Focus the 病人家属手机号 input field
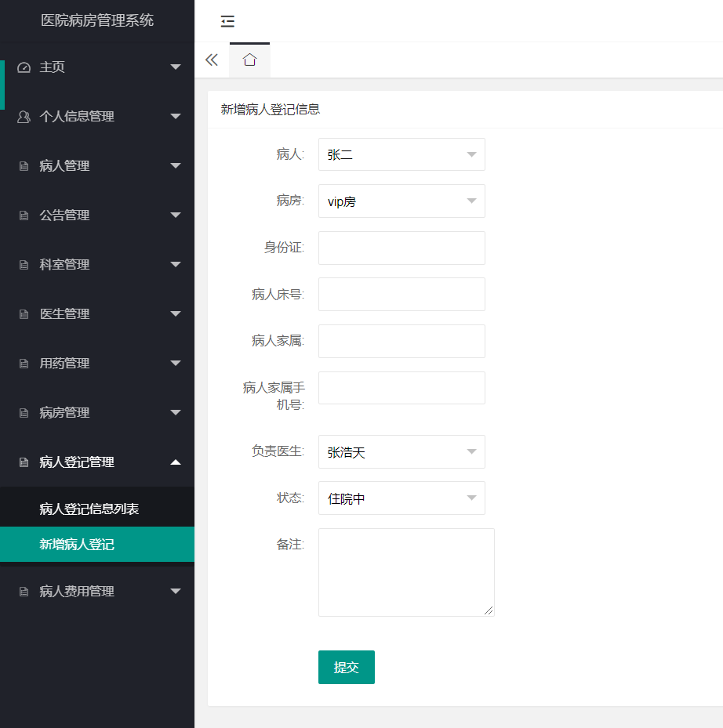723x728 pixels. pyautogui.click(x=401, y=388)
